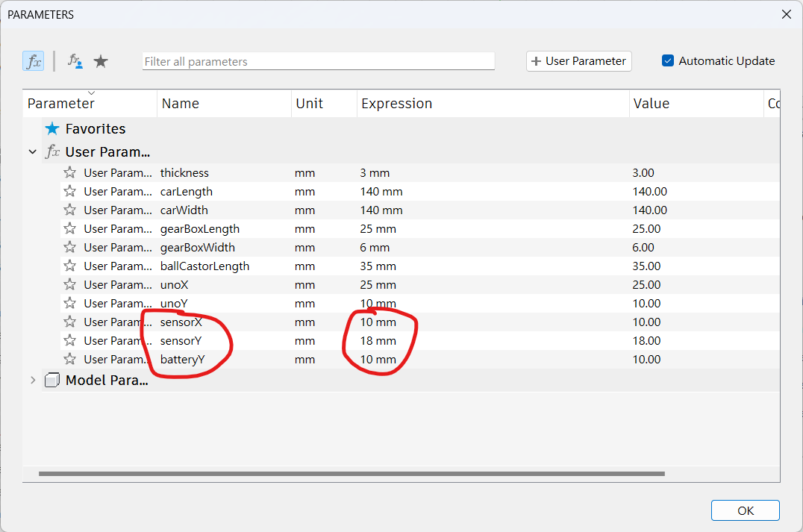Show favorites using the star filter icon

coord(101,61)
